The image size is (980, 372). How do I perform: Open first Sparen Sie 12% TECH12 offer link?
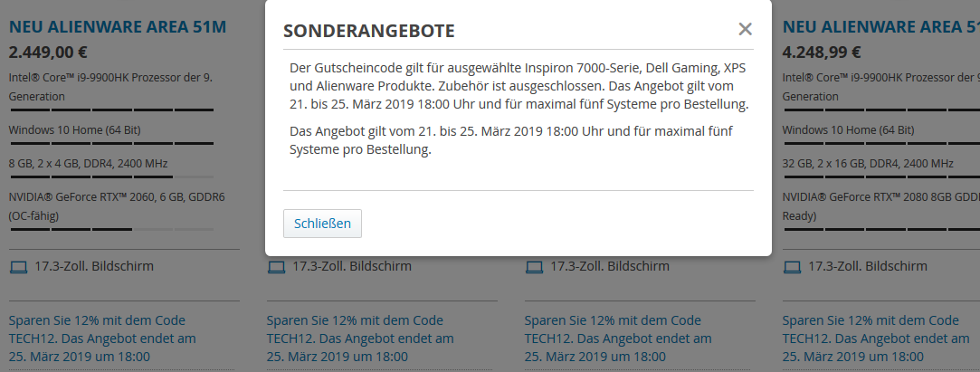point(102,339)
